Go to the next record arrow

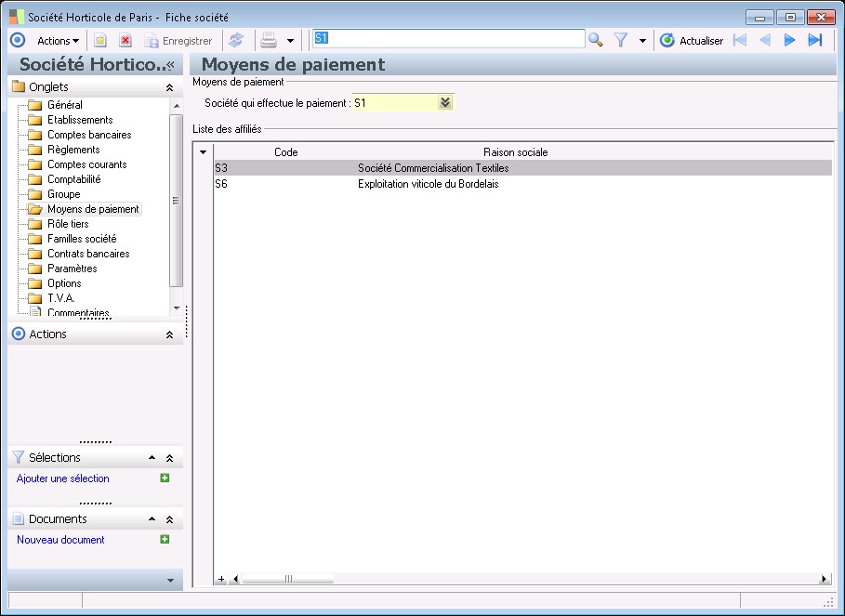point(790,40)
